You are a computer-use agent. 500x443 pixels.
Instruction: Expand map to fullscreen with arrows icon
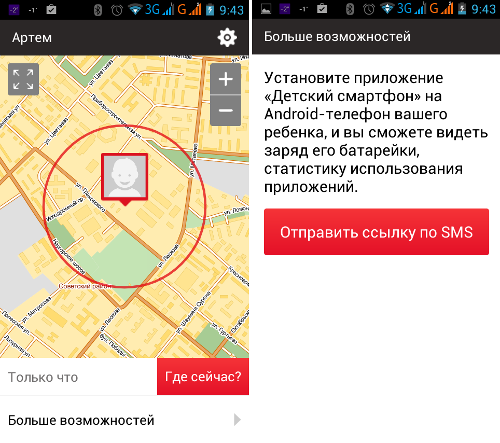point(23,79)
